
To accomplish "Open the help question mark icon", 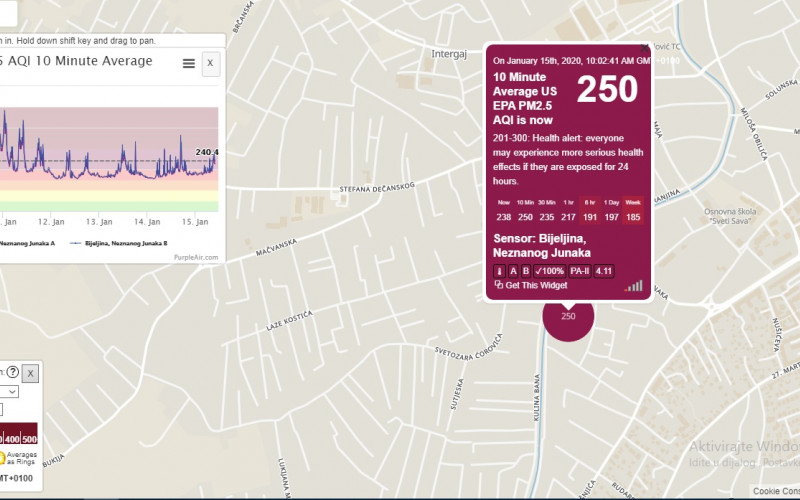I will 13,372.
